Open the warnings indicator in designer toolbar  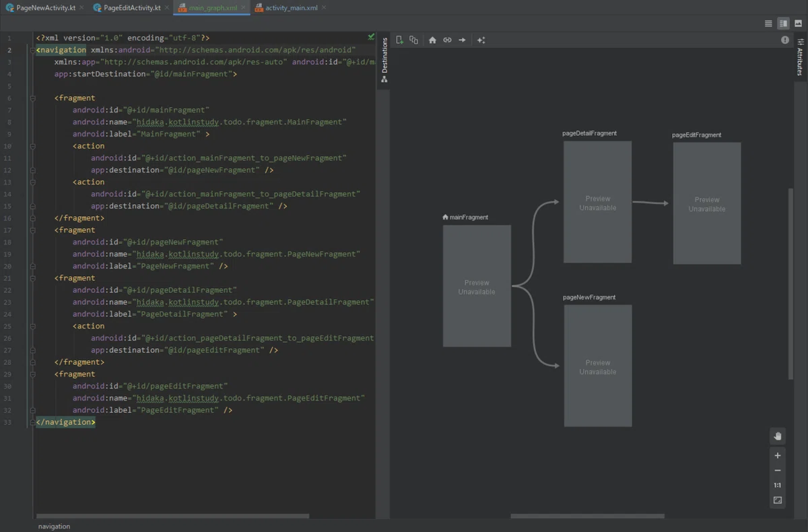pos(785,40)
